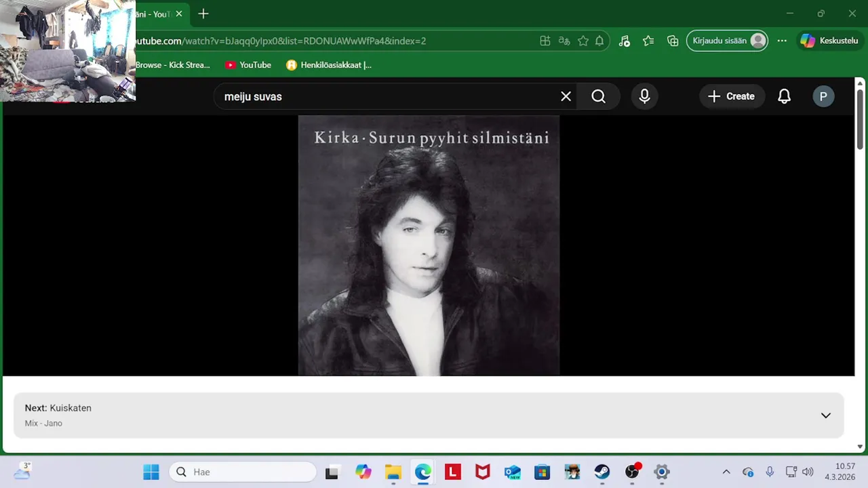Switch to Microsoft Edge on taskbar

pos(423,472)
